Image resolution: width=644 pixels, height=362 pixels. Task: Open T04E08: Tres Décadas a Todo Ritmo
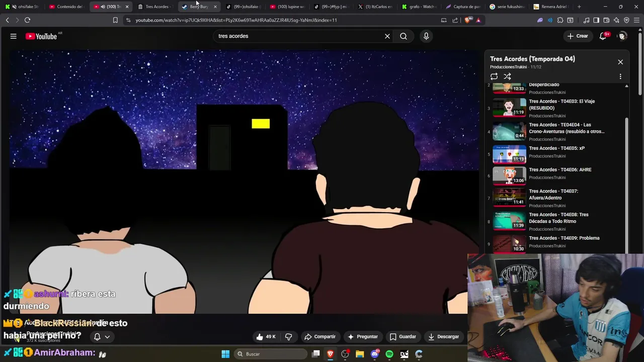558,218
